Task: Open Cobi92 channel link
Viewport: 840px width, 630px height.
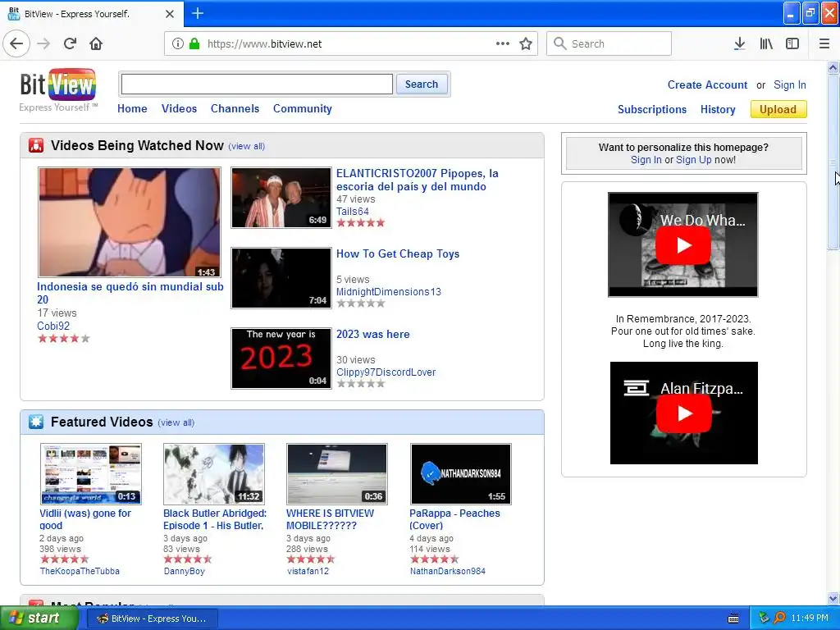Action: pos(53,326)
